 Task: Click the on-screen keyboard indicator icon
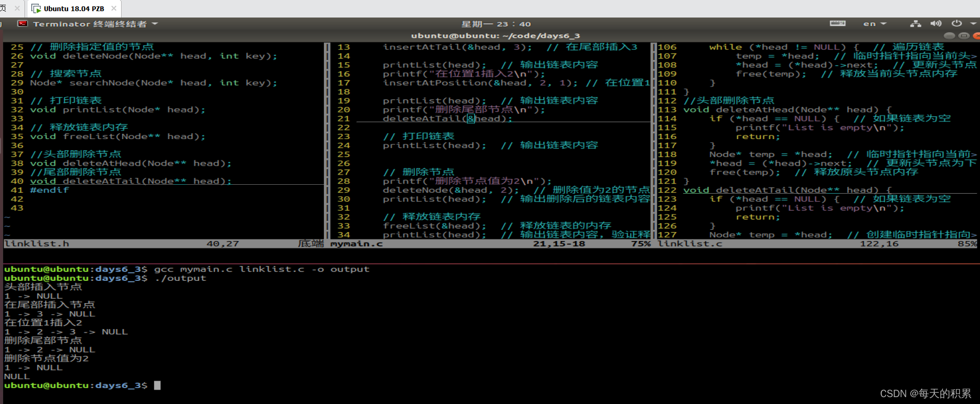pos(837,23)
